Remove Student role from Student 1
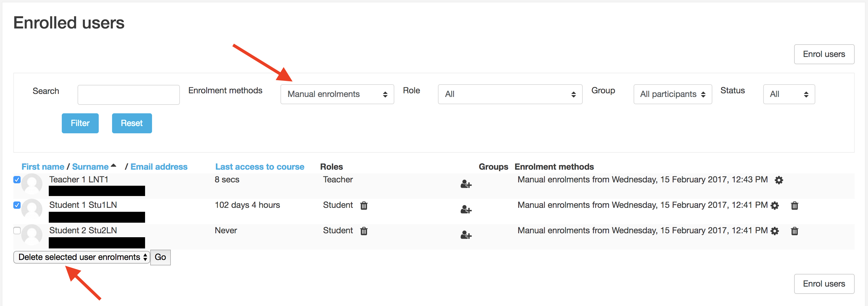868x306 pixels. tap(364, 205)
